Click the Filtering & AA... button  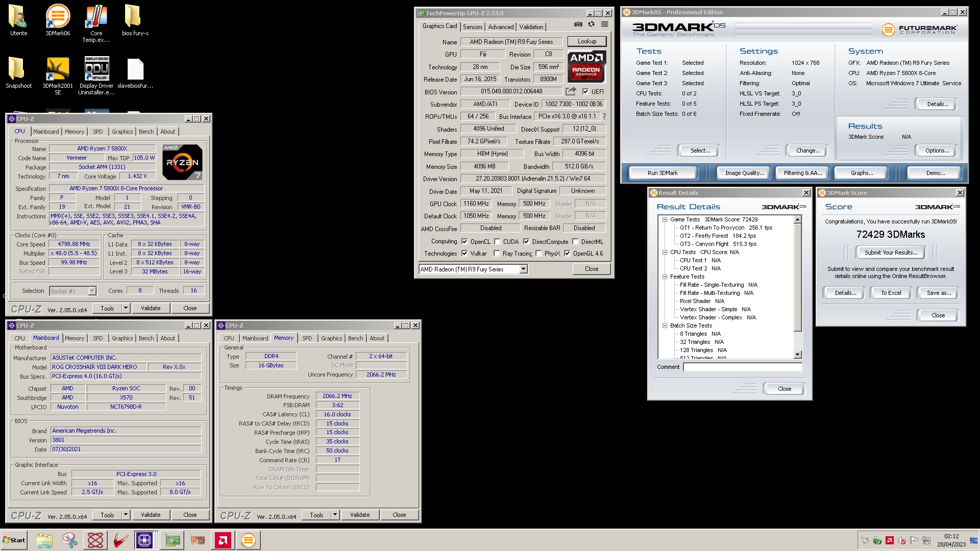[803, 173]
